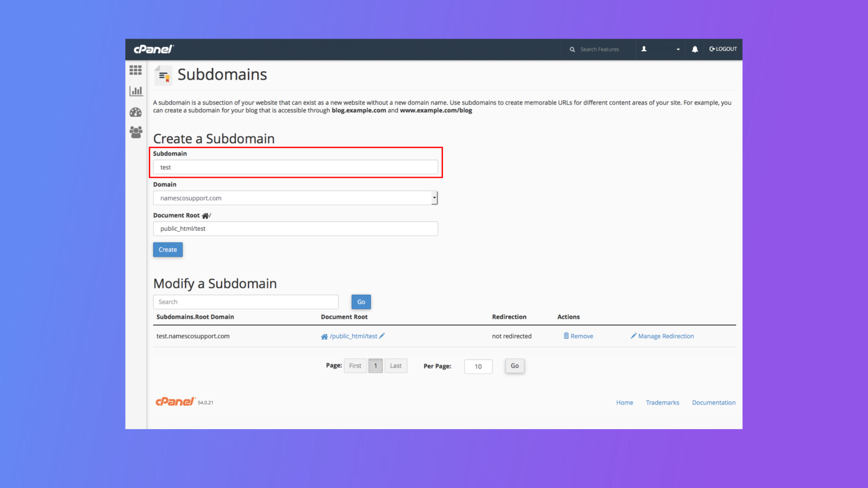The image size is (868, 488).
Task: Click the statistics bar chart sidebar icon
Action: pyautogui.click(x=136, y=91)
